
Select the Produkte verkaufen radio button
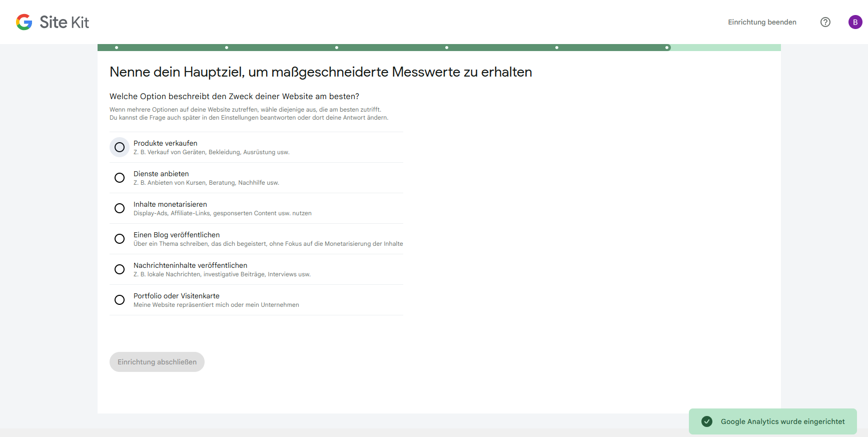pyautogui.click(x=120, y=147)
